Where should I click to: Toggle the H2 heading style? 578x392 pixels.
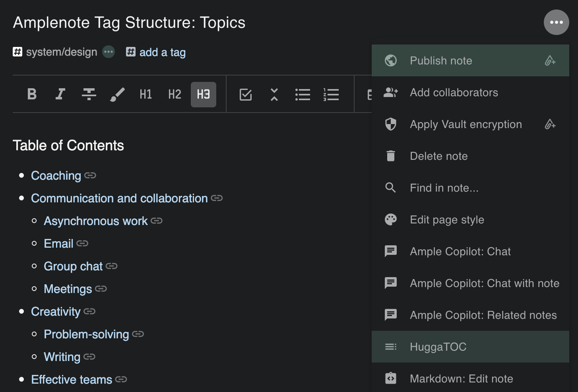click(175, 94)
